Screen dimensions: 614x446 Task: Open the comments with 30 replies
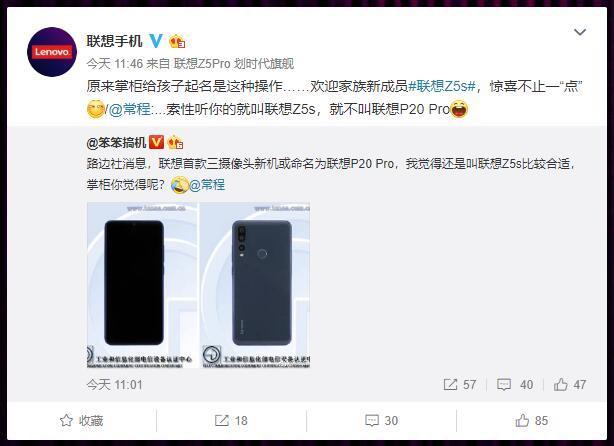pos(381,421)
